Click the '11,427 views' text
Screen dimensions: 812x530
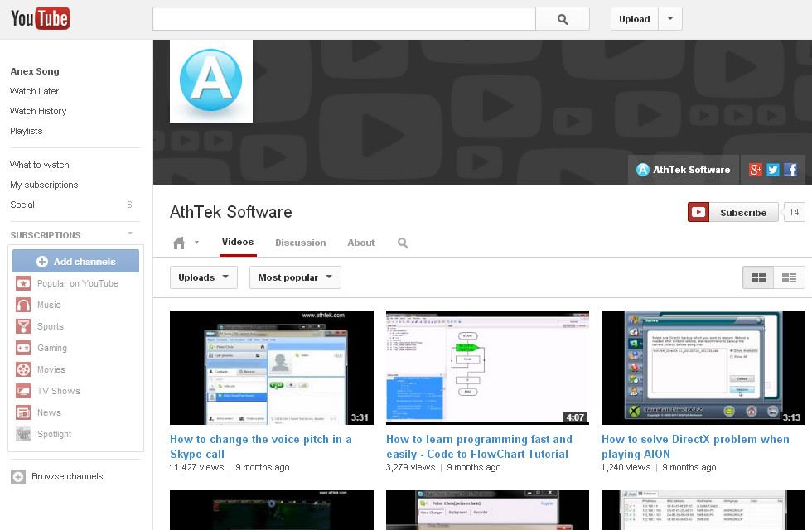click(197, 467)
